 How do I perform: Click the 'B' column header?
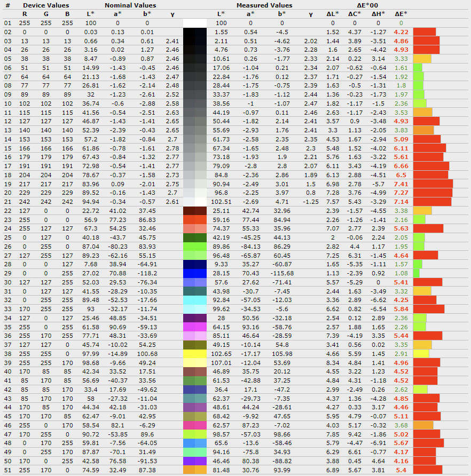click(x=67, y=14)
